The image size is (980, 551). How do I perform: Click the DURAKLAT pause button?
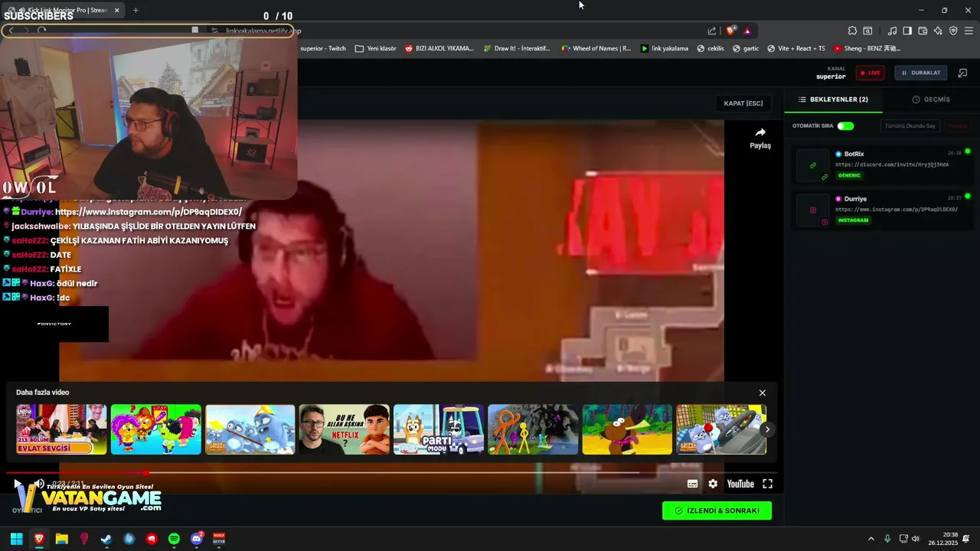coord(920,73)
